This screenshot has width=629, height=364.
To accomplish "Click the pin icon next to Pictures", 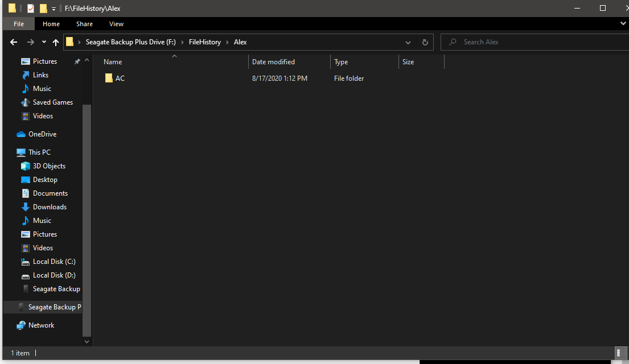I will tap(77, 61).
